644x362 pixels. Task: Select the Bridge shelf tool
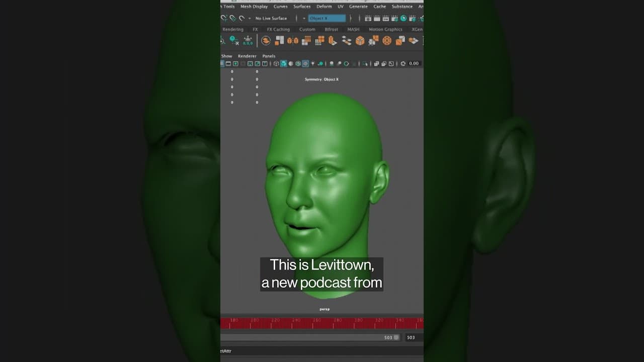coord(347,41)
